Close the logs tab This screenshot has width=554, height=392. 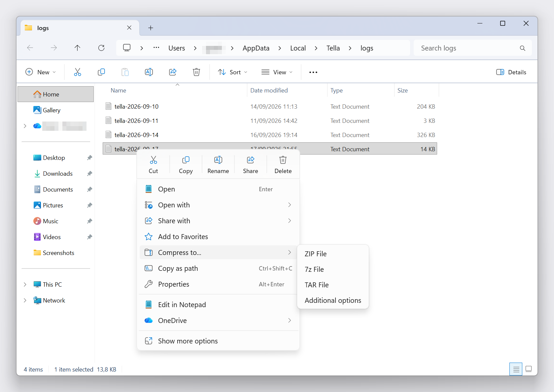(129, 28)
